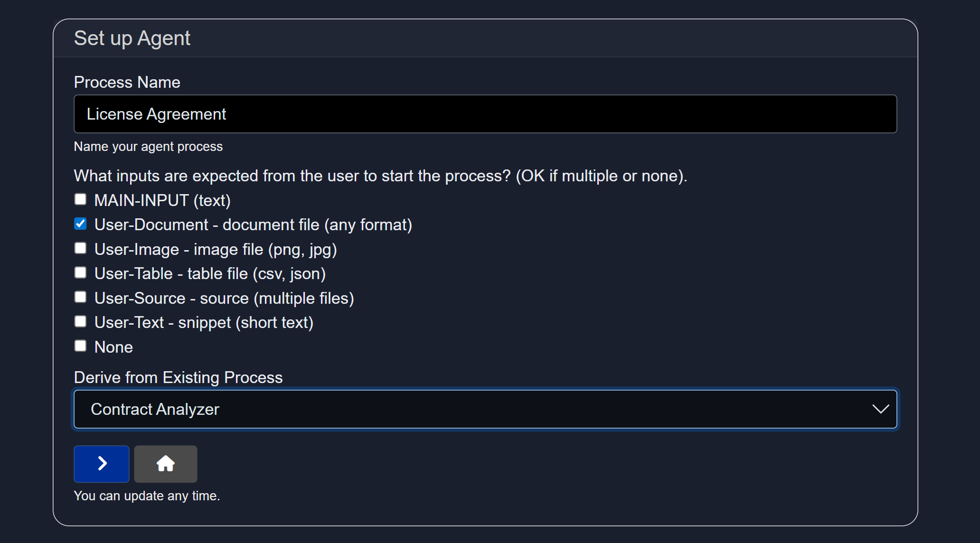Click the 'None' option label
The height and width of the screenshot is (543, 980).
click(113, 347)
